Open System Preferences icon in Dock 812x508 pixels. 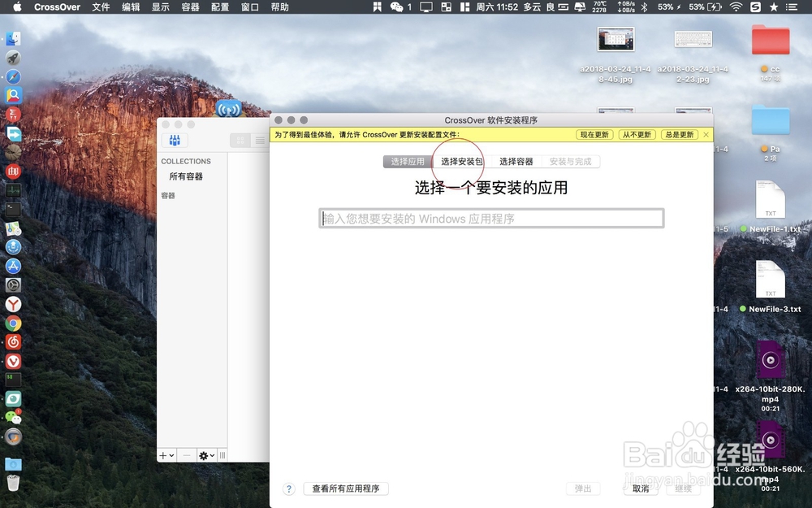pos(13,285)
